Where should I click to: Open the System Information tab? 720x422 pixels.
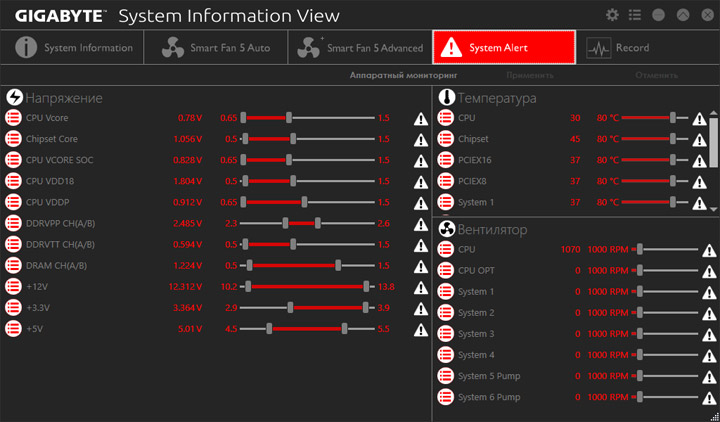click(x=72, y=47)
